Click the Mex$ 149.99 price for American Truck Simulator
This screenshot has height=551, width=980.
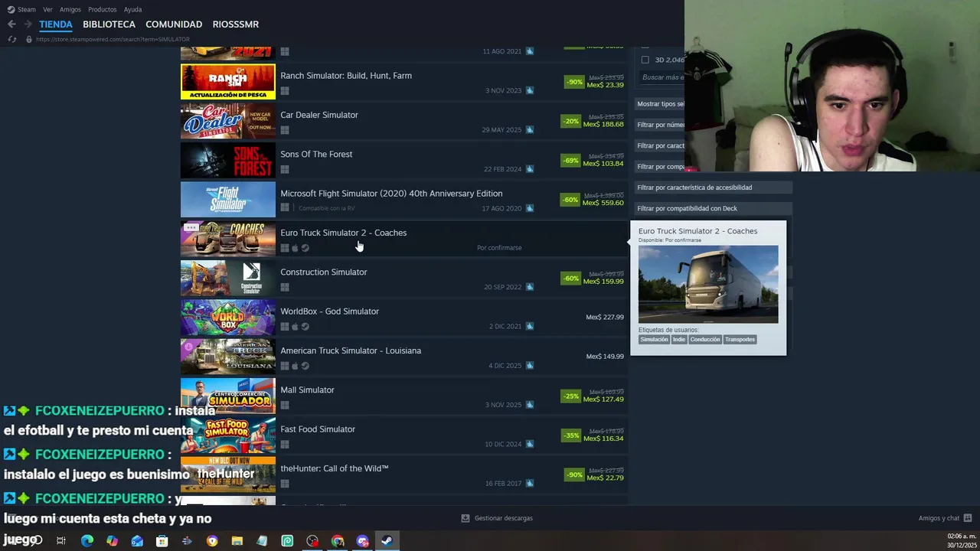coord(605,357)
